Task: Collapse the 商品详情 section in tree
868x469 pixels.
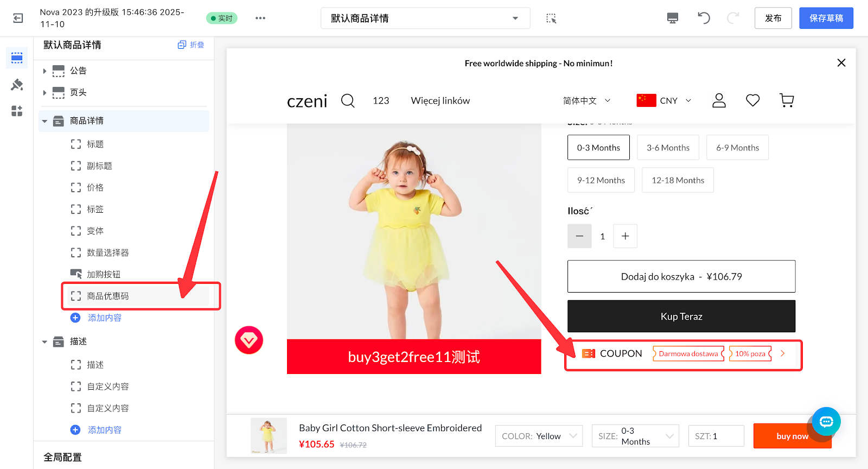Action: point(45,121)
